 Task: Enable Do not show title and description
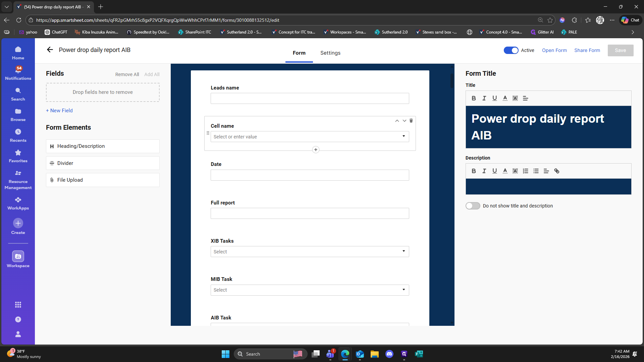pyautogui.click(x=473, y=206)
